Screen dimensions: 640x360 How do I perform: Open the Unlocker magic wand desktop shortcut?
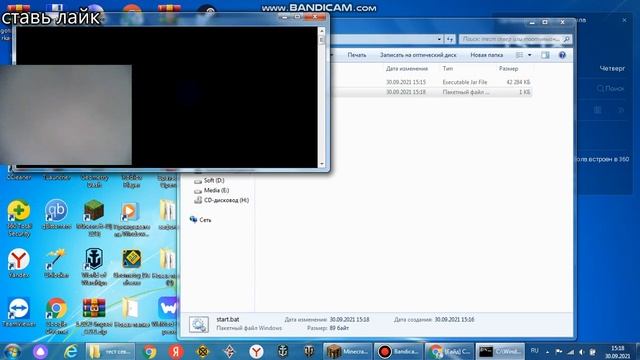coord(56,263)
